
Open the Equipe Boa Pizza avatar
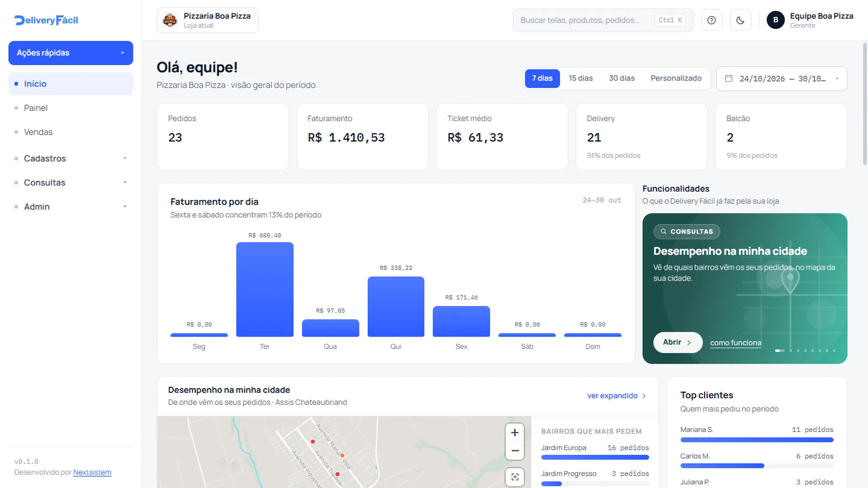[x=775, y=20]
